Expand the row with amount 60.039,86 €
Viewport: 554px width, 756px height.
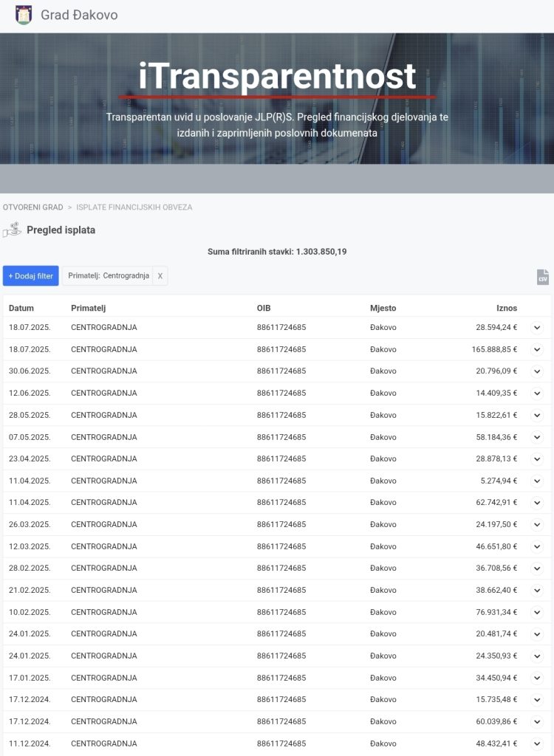537,722
